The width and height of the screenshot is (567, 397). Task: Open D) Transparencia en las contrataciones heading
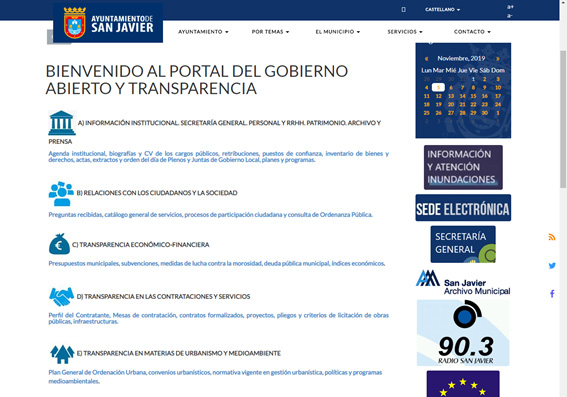tap(163, 296)
